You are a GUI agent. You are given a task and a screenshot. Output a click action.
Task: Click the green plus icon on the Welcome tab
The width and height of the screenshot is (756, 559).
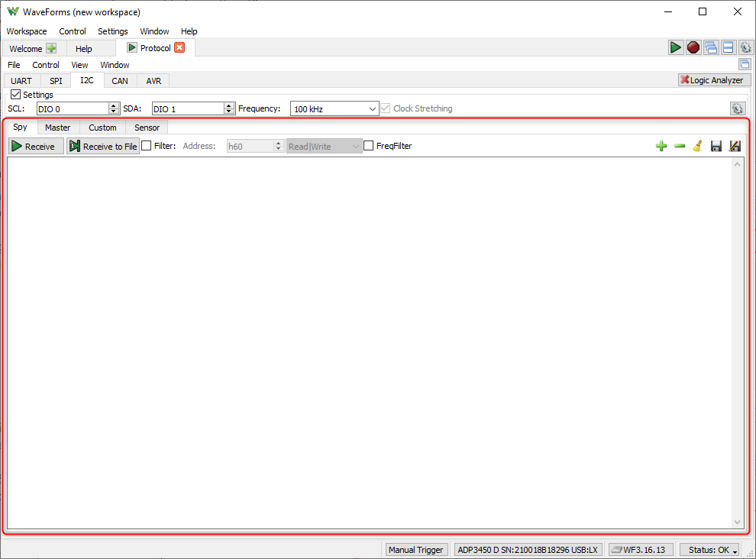point(51,48)
